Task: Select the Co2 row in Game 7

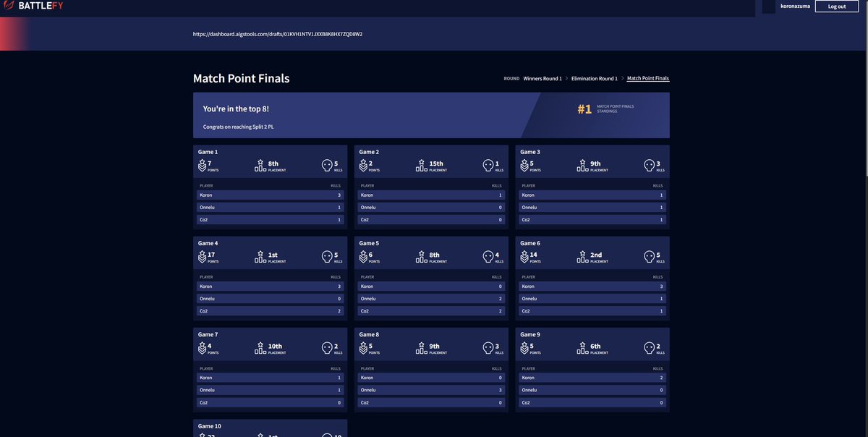Action: click(270, 402)
